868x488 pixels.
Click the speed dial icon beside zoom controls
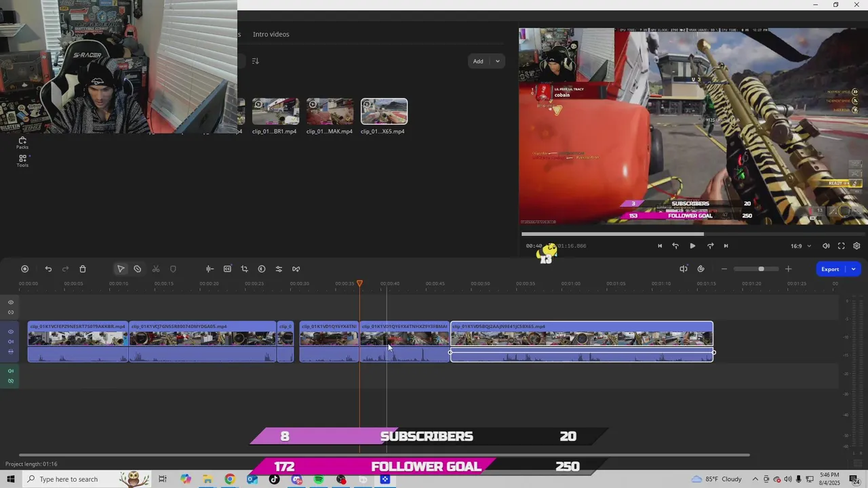701,269
